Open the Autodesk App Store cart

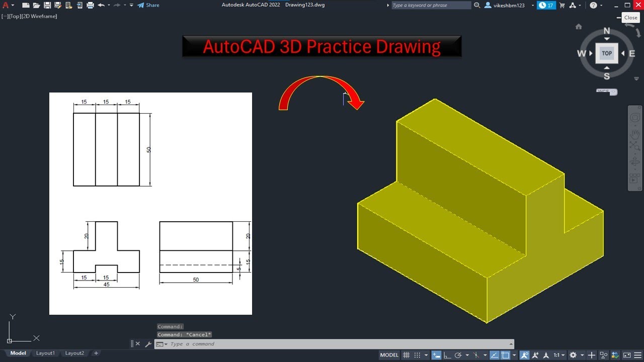pos(563,5)
